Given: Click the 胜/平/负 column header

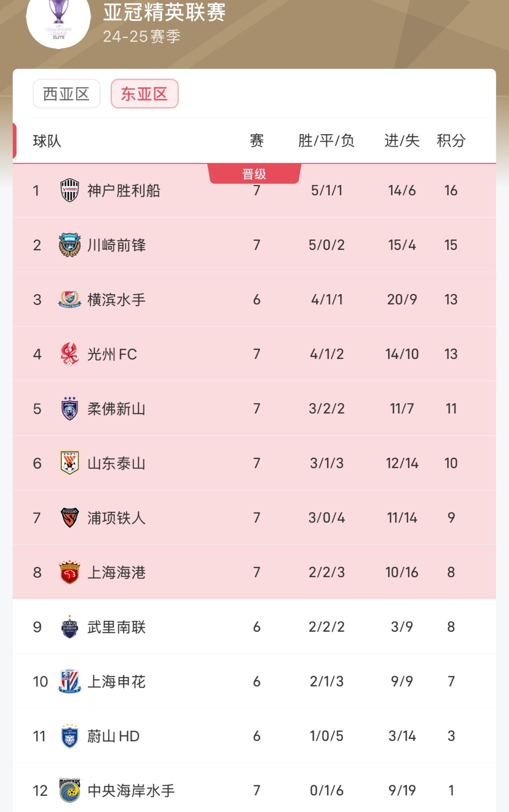Looking at the screenshot, I should coord(326,140).
